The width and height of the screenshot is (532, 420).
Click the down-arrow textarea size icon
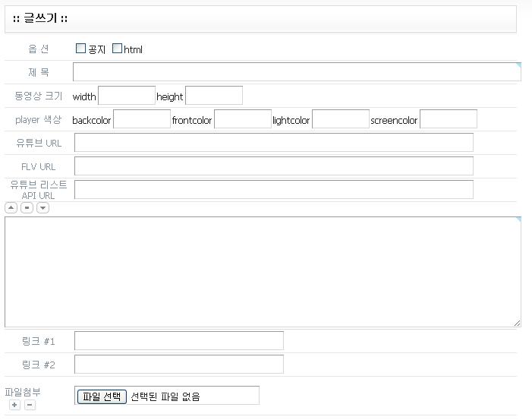pos(42,208)
